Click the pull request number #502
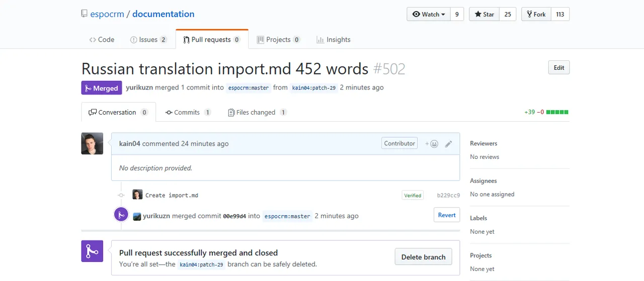The image size is (644, 281). (389, 69)
